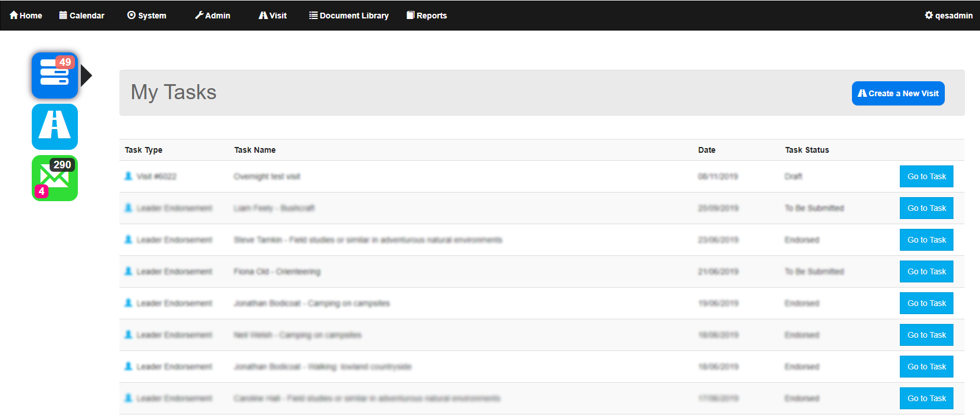The image size is (980, 415).
Task: Open the Document Library menu
Action: [x=349, y=16]
